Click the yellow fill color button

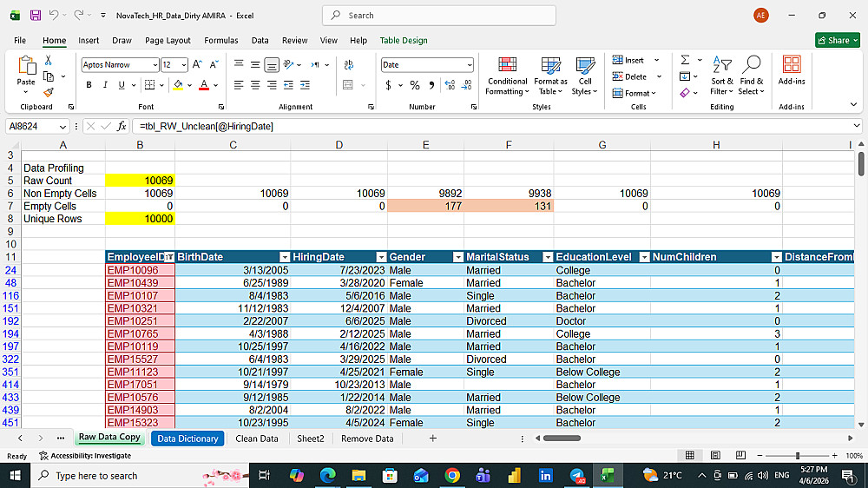[178, 85]
